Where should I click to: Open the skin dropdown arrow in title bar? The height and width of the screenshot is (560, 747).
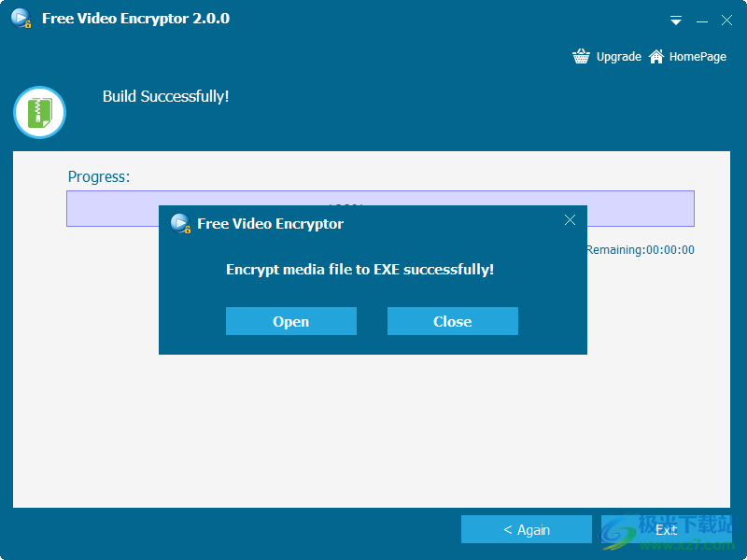[x=675, y=20]
